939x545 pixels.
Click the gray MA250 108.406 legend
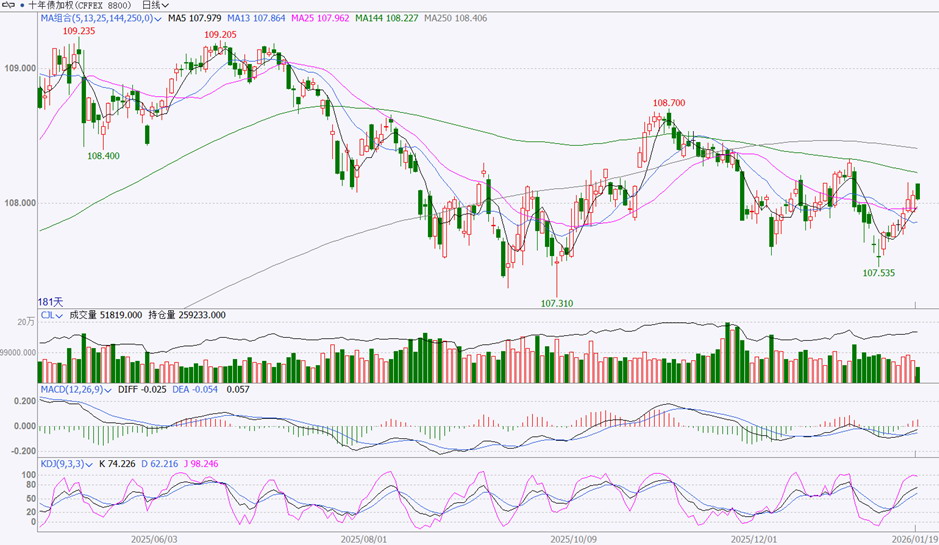point(455,19)
